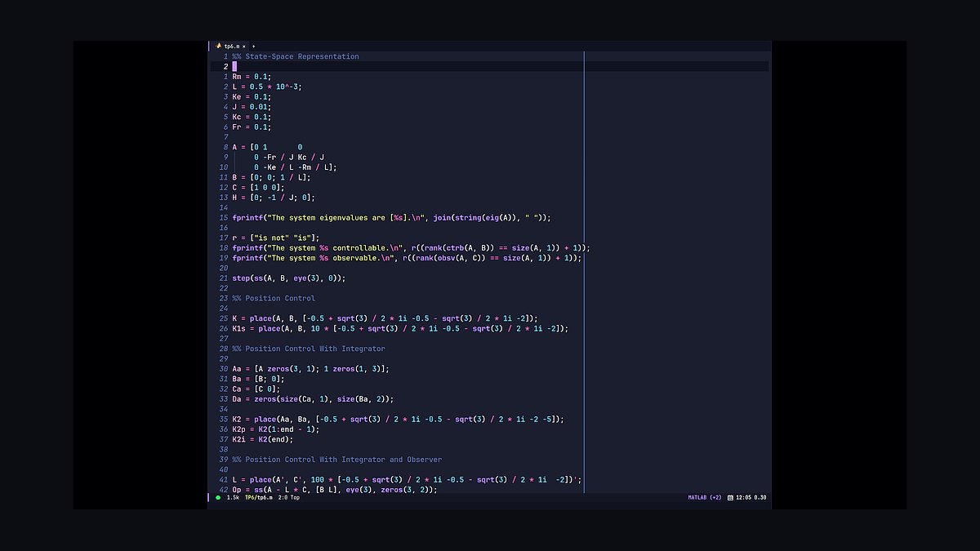This screenshot has height=551, width=980.
Task: Click the '%% Position Control' section header
Action: (x=274, y=298)
